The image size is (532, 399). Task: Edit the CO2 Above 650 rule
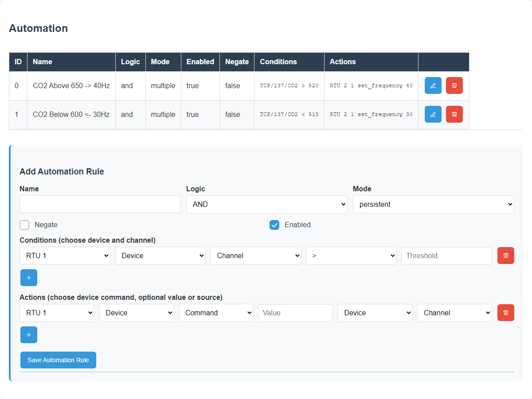click(x=433, y=85)
